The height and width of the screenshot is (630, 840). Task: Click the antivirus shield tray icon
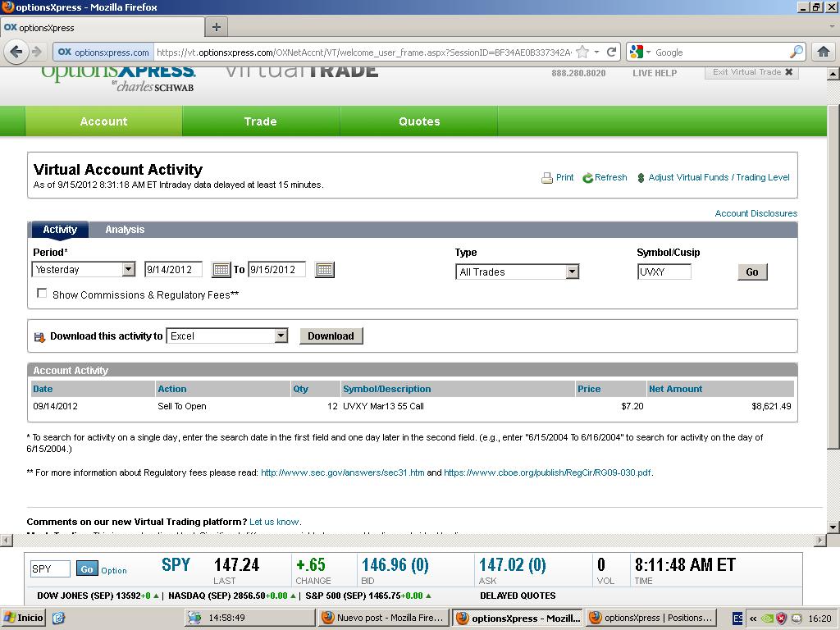point(781,619)
